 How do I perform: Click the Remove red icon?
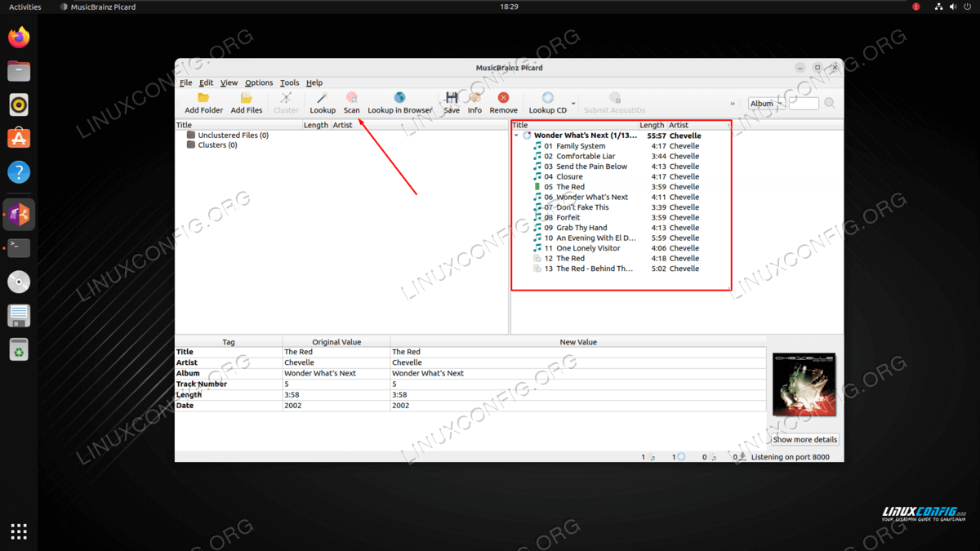click(503, 98)
